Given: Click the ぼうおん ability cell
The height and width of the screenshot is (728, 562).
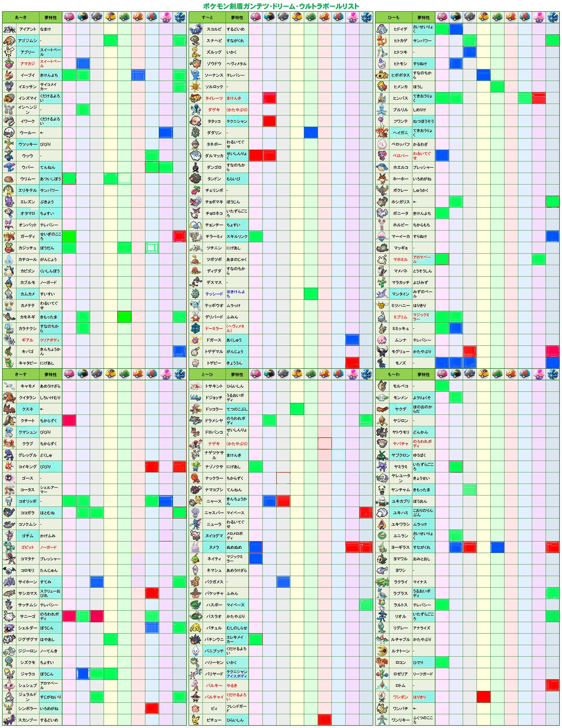Looking at the screenshot, I should click(x=423, y=501).
